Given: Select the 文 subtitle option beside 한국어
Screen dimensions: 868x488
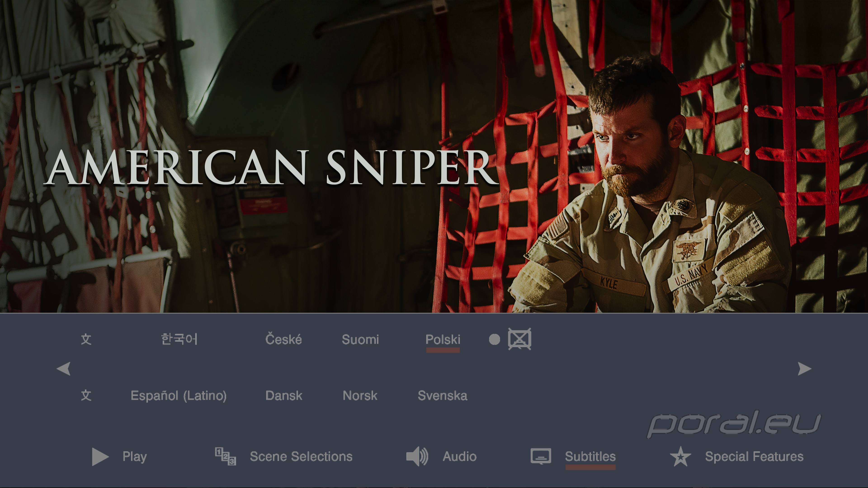Looking at the screenshot, I should click(x=86, y=339).
